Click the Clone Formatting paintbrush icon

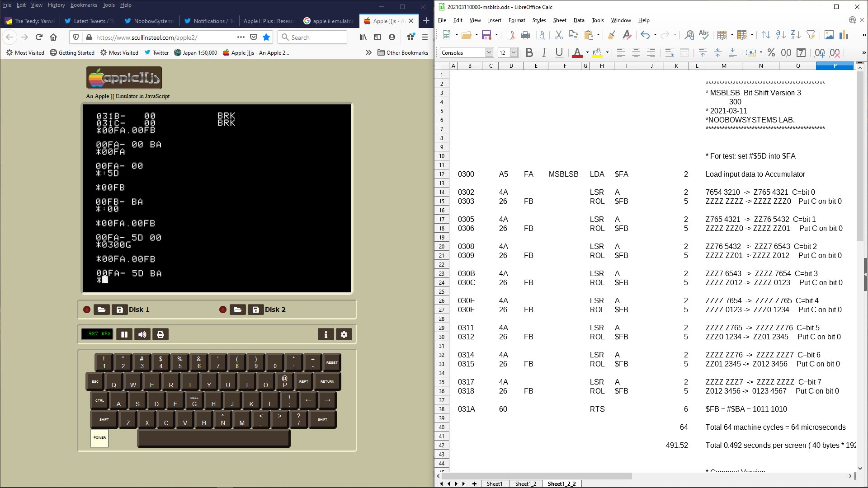[x=611, y=35]
